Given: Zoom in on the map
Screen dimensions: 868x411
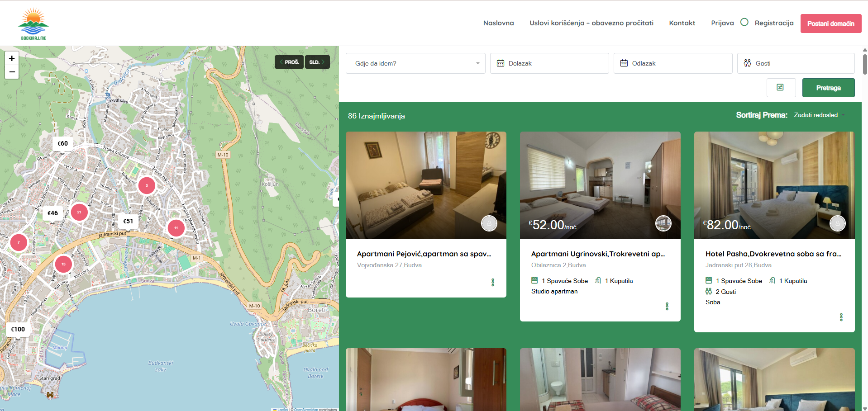Looking at the screenshot, I should [x=12, y=58].
